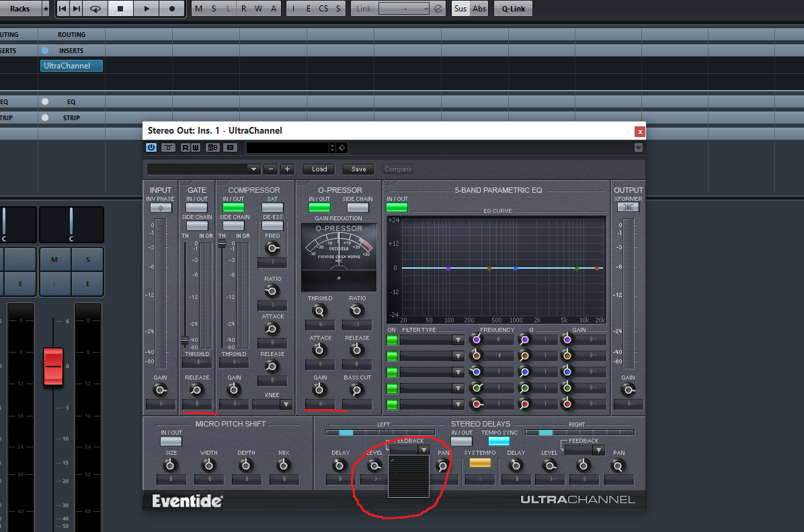
Task: Click the Micro Pitch Shift SIZE knob
Action: tap(170, 465)
